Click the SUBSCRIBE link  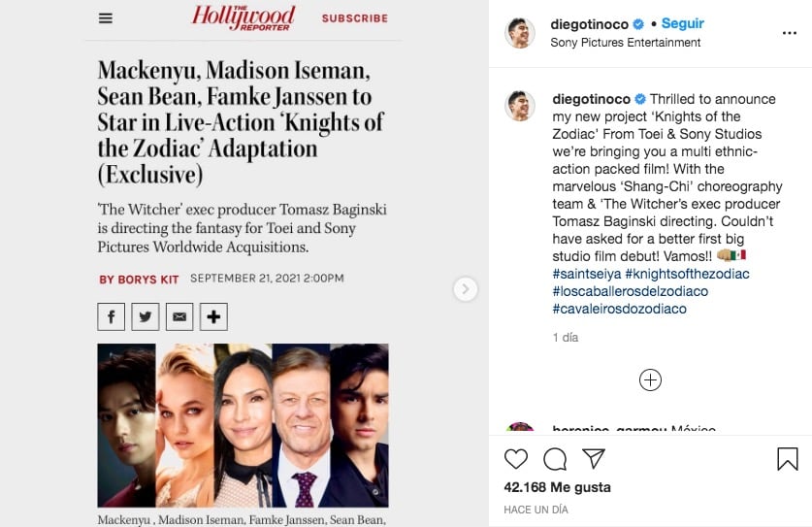click(355, 18)
